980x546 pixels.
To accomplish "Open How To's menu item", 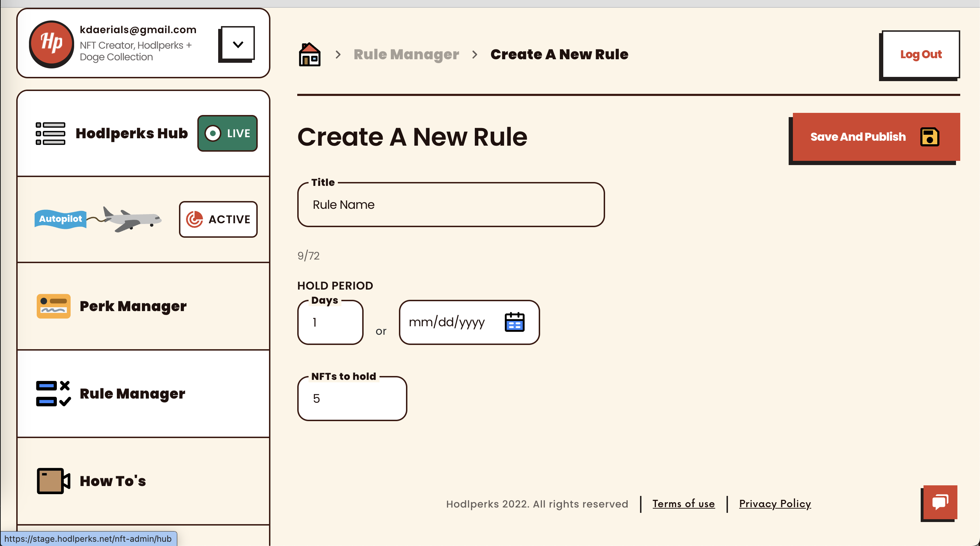I will [143, 481].
